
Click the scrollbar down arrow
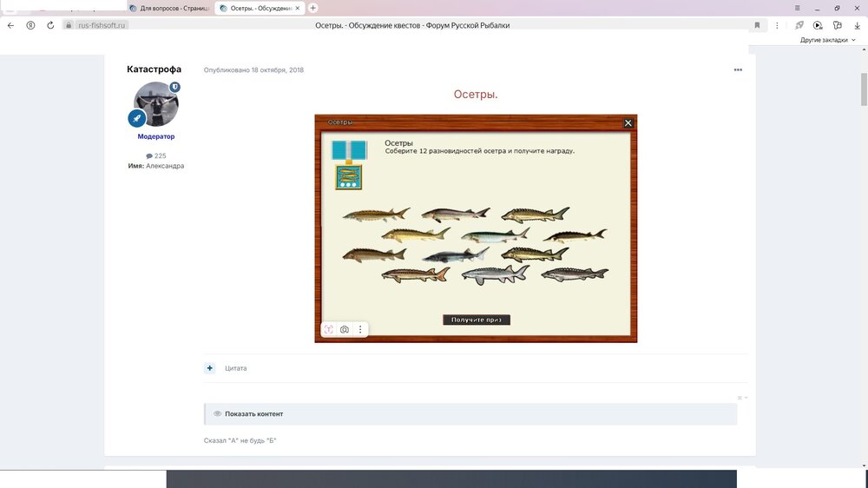coord(864,465)
